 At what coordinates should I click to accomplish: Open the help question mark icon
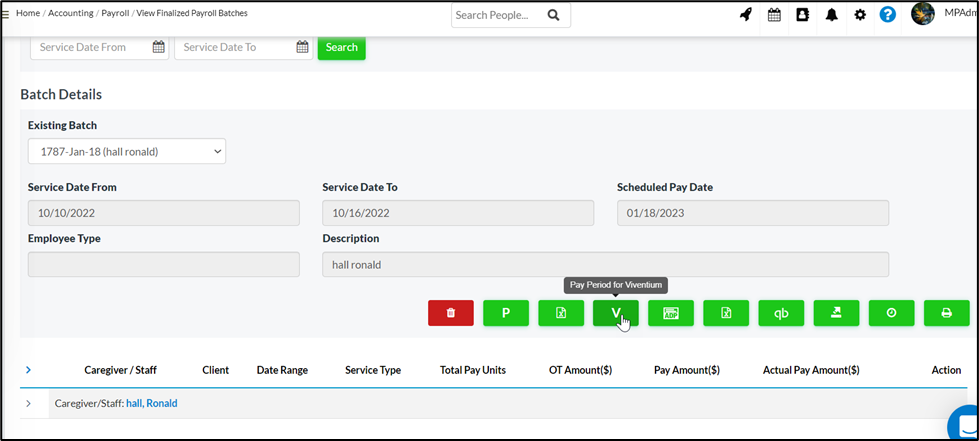pyautogui.click(x=887, y=15)
